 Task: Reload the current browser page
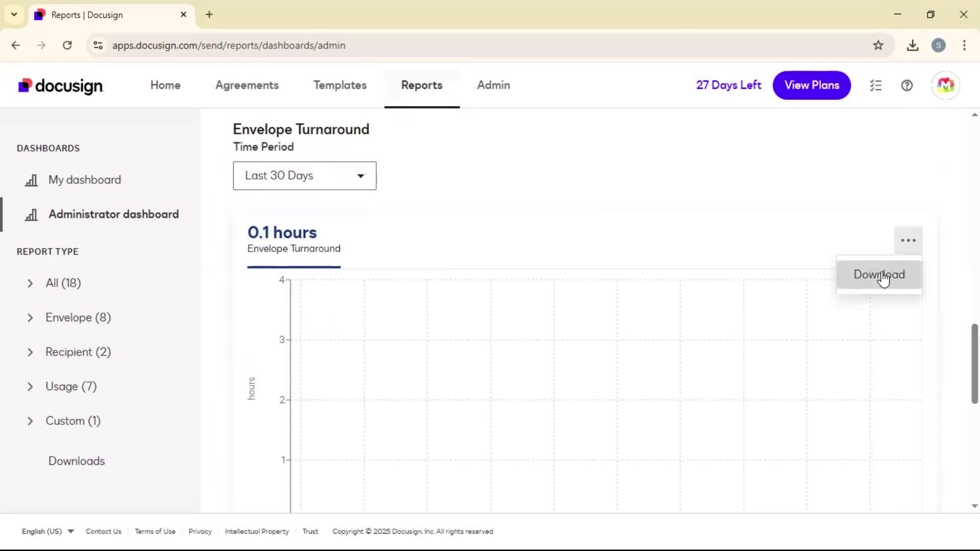[x=67, y=45]
